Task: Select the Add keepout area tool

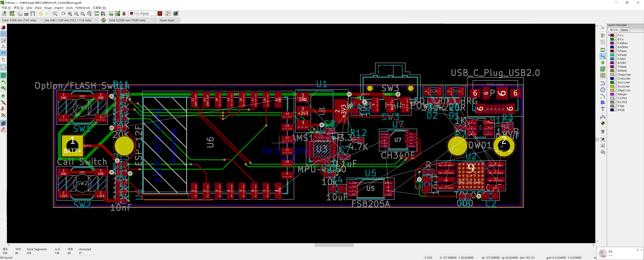Action: point(603,75)
